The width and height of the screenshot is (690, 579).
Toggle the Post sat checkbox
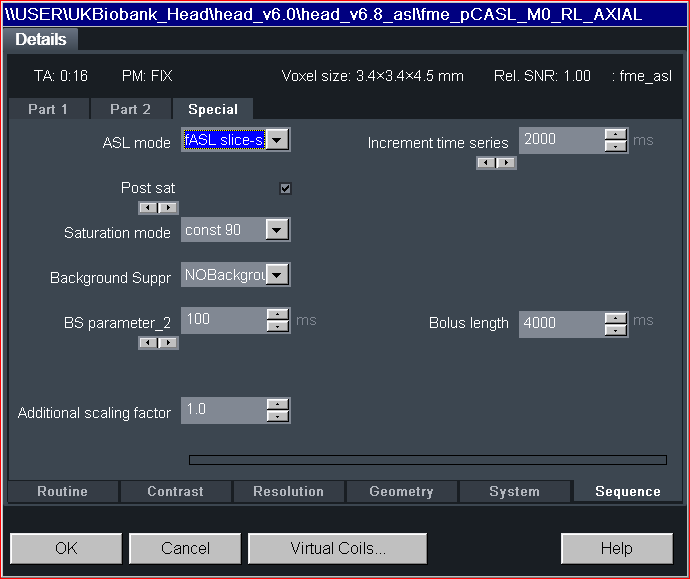[x=285, y=188]
